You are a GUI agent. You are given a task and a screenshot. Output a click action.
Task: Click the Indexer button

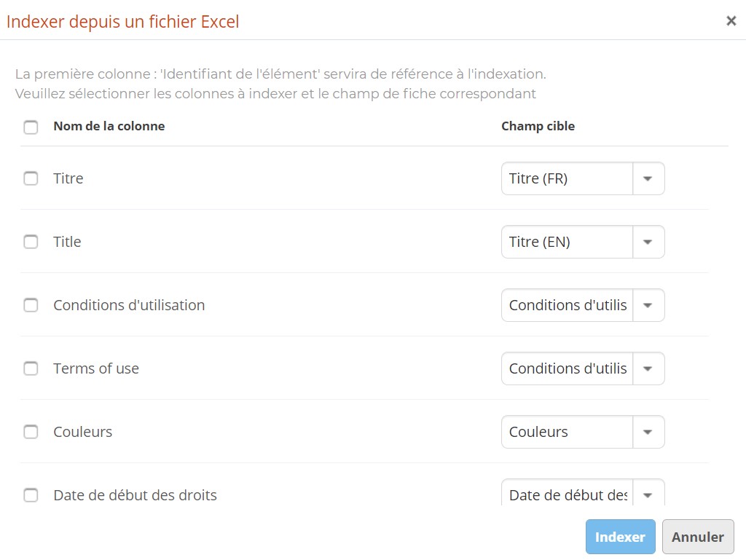(621, 537)
